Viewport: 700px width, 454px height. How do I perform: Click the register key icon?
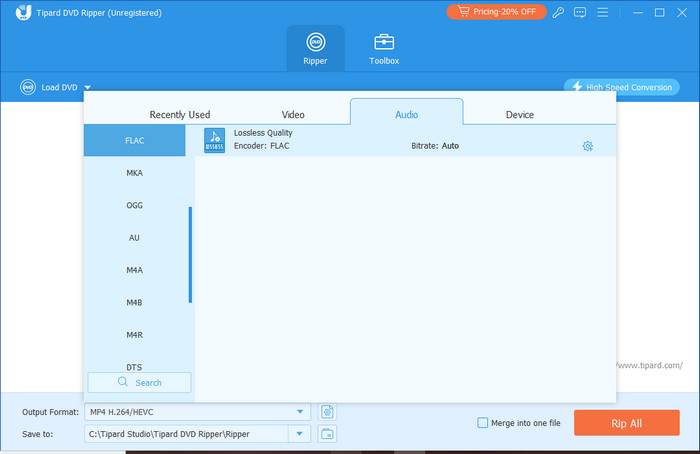pyautogui.click(x=558, y=12)
